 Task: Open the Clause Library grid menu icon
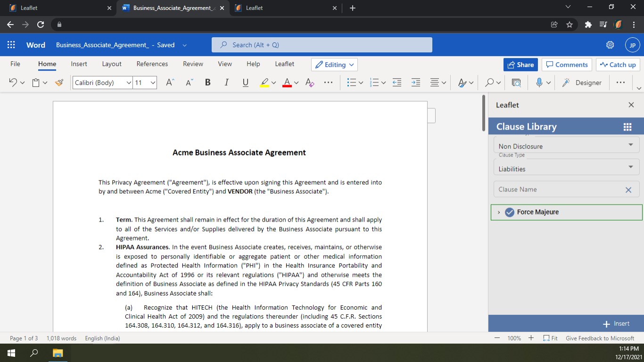point(627,127)
